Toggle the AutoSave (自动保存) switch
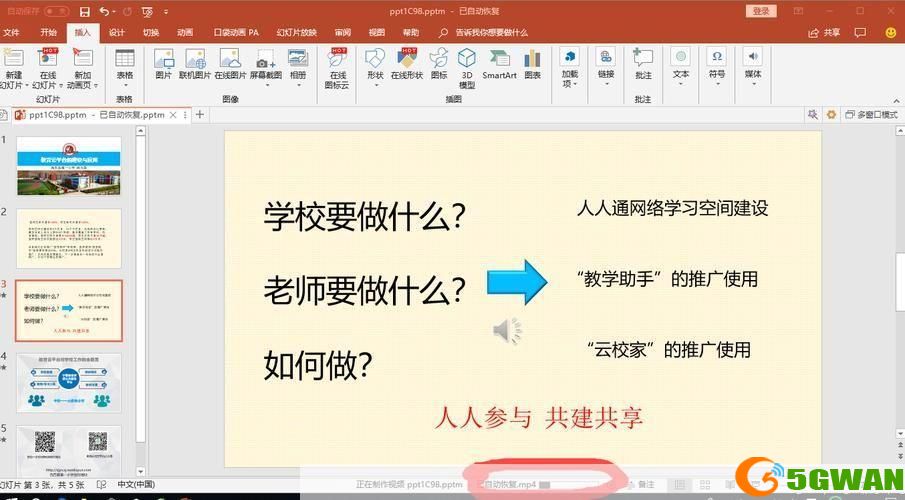The height and width of the screenshot is (500, 905). point(56,12)
